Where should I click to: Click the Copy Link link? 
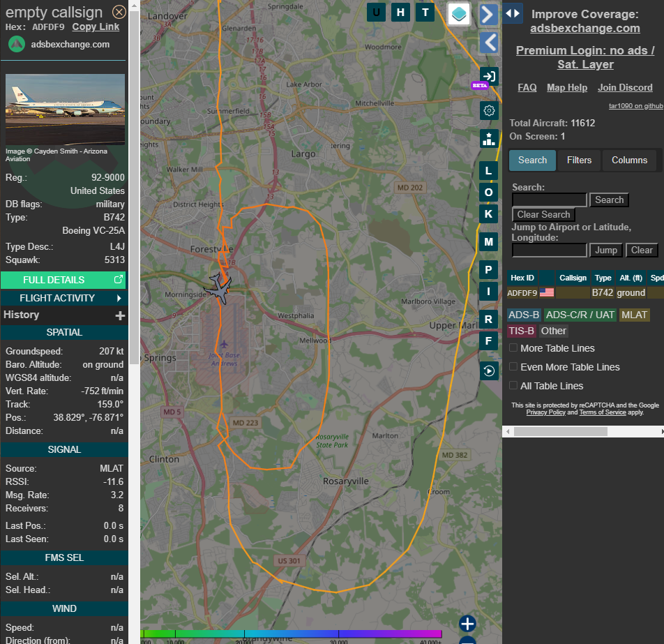96,27
